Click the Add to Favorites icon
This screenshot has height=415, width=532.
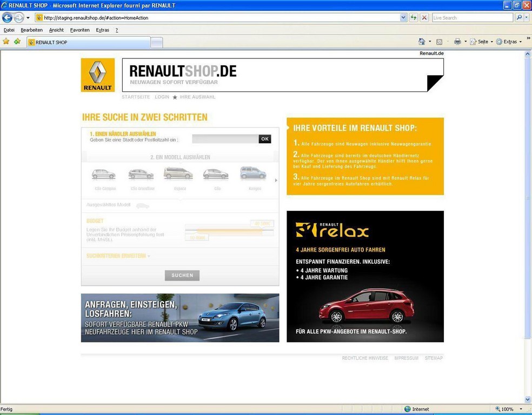click(17, 42)
